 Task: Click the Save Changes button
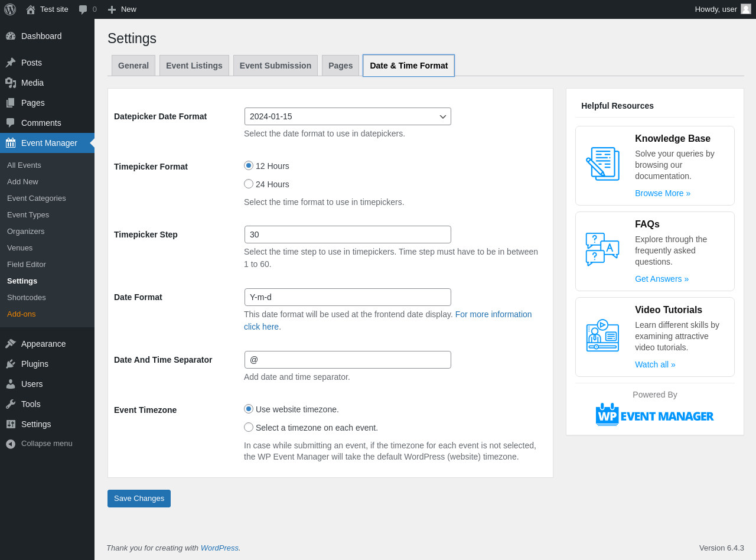pyautogui.click(x=139, y=499)
